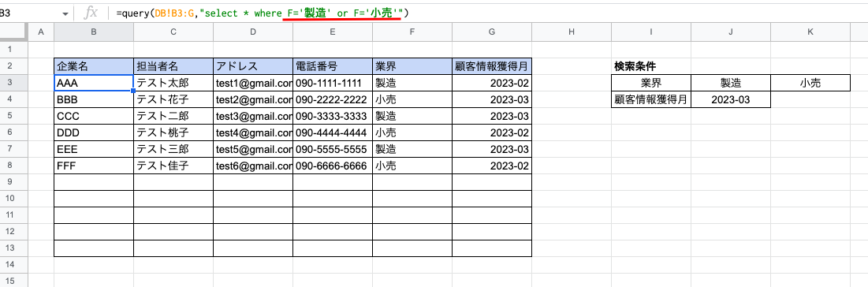Click the 小売 cell in BBB row
Viewport: 868px width, 287px height.
(412, 99)
